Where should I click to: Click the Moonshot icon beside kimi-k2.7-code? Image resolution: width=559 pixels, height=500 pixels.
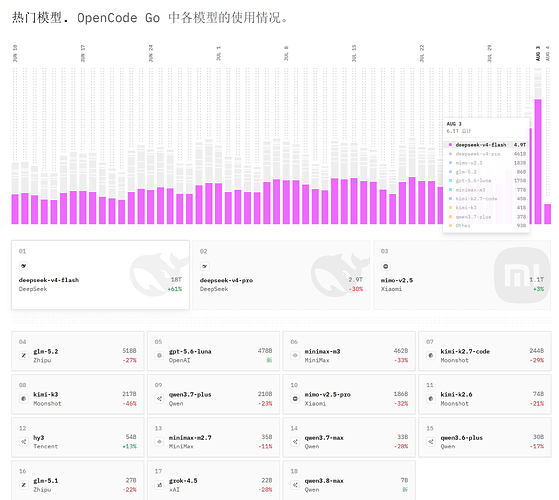pyautogui.click(x=431, y=355)
